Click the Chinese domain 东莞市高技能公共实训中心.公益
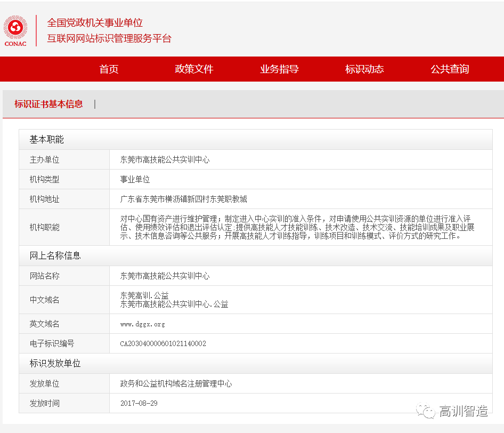The width and height of the screenshot is (504, 433). (x=174, y=304)
